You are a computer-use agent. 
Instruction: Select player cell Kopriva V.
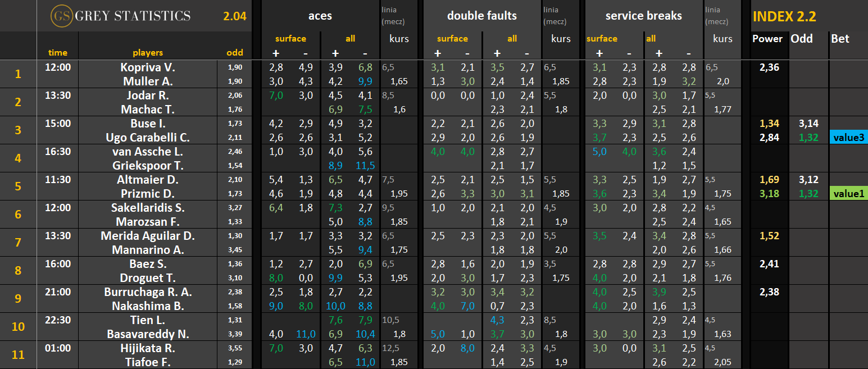point(148,67)
